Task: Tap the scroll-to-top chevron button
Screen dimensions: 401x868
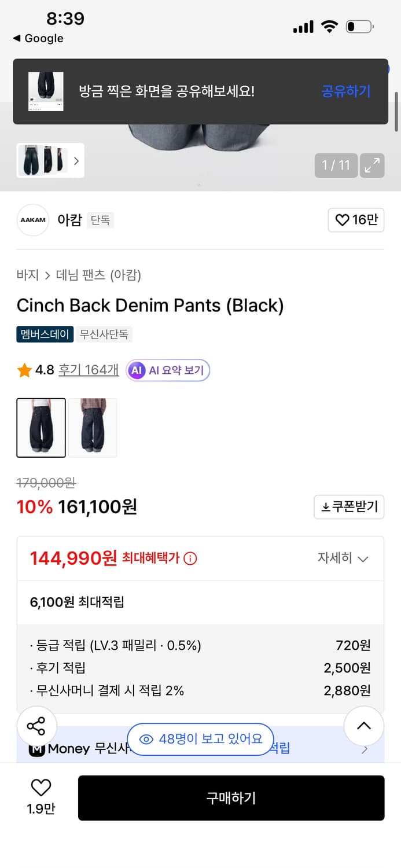Action: point(363,726)
